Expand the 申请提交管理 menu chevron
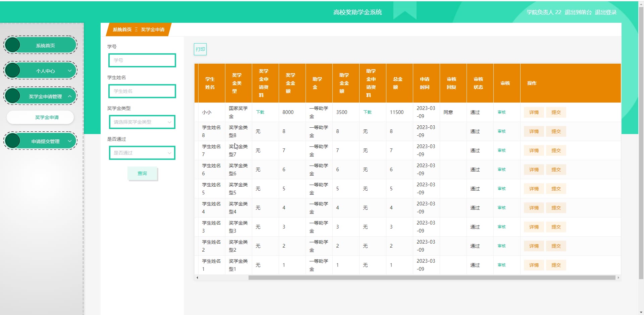The height and width of the screenshot is (315, 644). tap(70, 141)
